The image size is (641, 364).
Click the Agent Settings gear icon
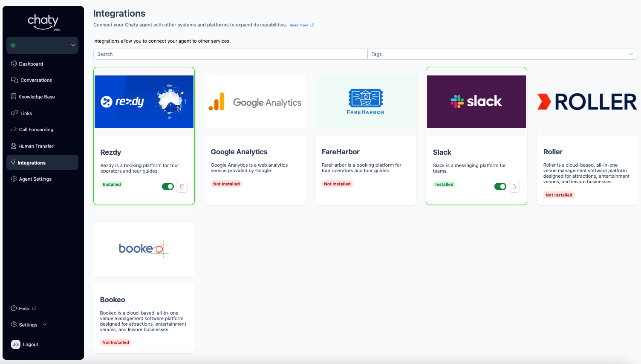14,179
